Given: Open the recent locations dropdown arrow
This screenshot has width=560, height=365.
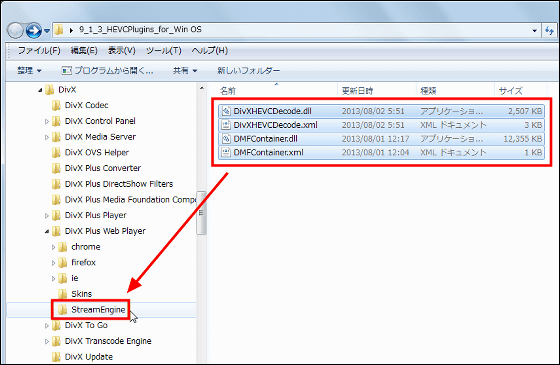Looking at the screenshot, I should (47, 31).
